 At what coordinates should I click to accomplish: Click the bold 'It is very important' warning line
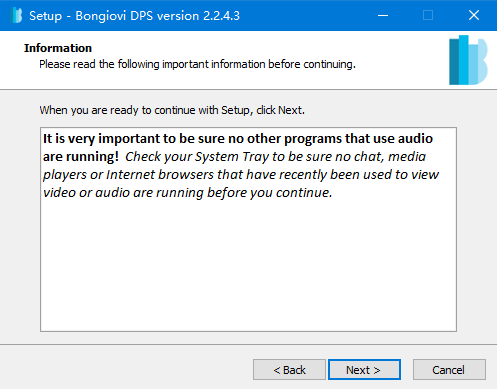click(x=238, y=139)
